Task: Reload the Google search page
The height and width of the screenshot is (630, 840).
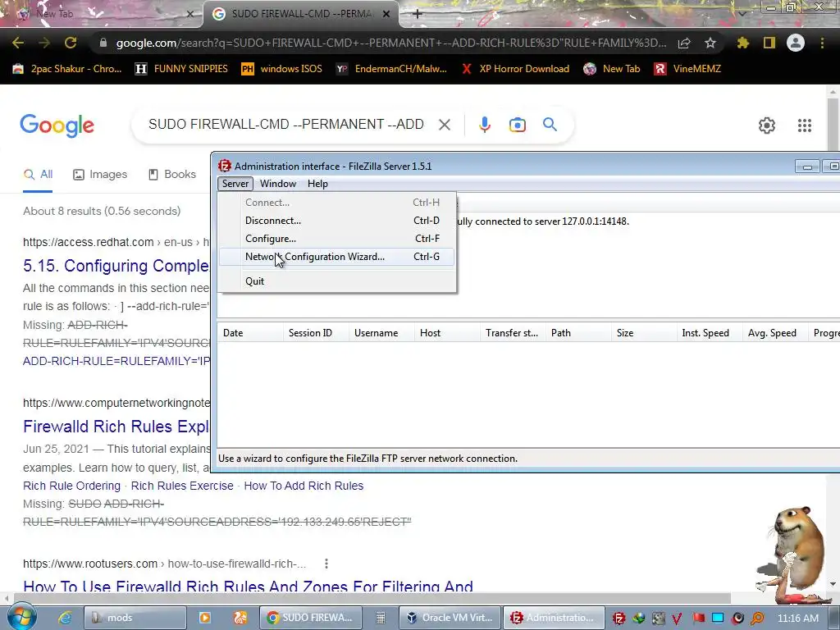Action: (71, 43)
